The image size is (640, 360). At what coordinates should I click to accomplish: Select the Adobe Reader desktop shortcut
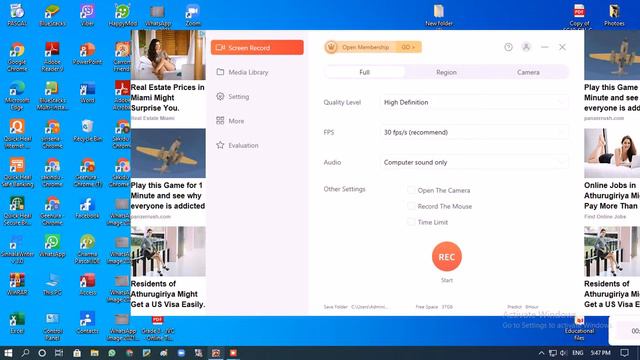[x=52, y=57]
